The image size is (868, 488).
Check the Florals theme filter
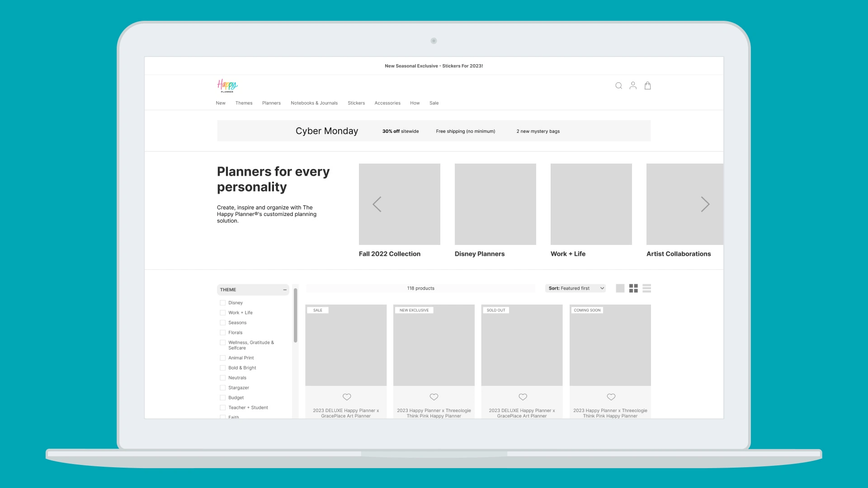pos(222,333)
